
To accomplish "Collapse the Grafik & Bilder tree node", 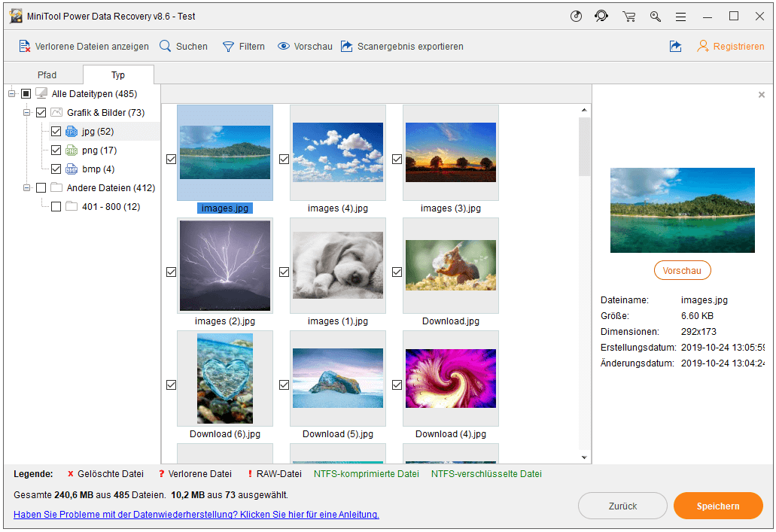I will click(27, 113).
